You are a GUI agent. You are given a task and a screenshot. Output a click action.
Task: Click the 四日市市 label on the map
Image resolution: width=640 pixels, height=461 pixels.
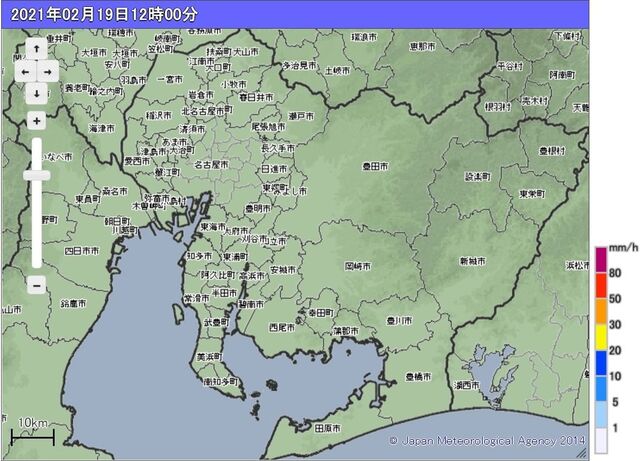click(x=82, y=251)
